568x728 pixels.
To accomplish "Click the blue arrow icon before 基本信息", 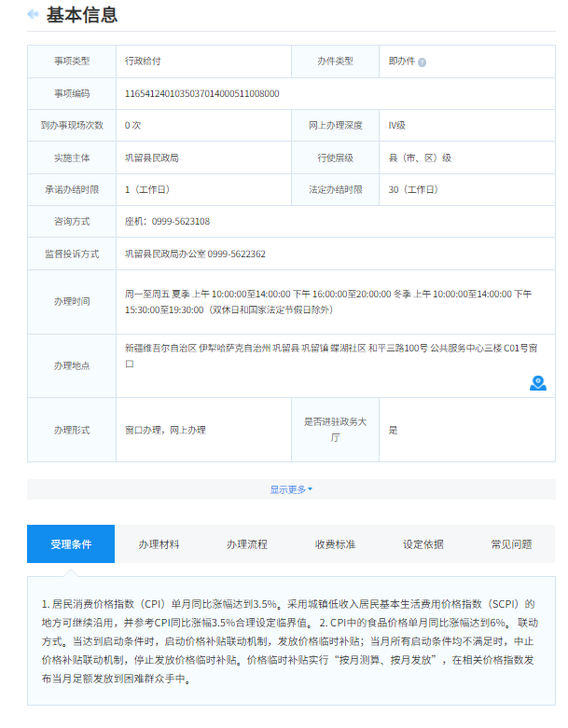I will (33, 14).
